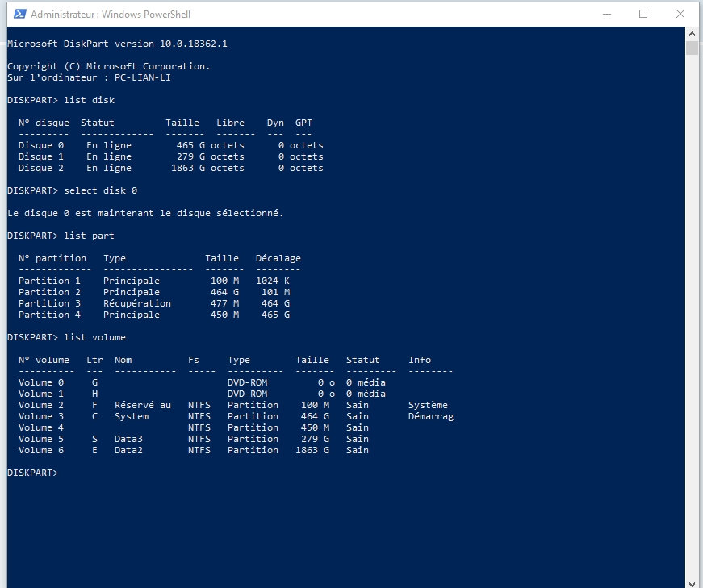This screenshot has height=588, width=703.
Task: Click the 'Volume 4' row label
Action: (x=41, y=427)
